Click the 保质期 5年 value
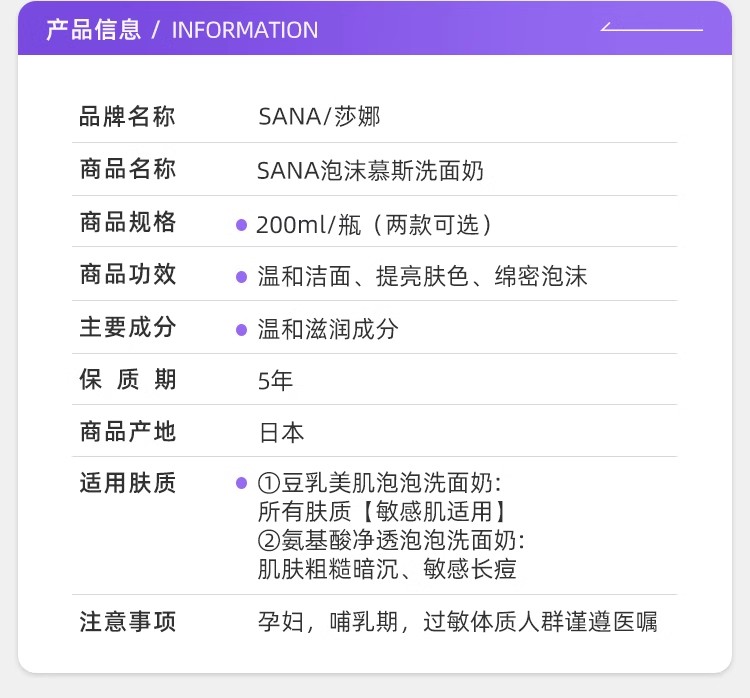This screenshot has height=698, width=750. (275, 381)
